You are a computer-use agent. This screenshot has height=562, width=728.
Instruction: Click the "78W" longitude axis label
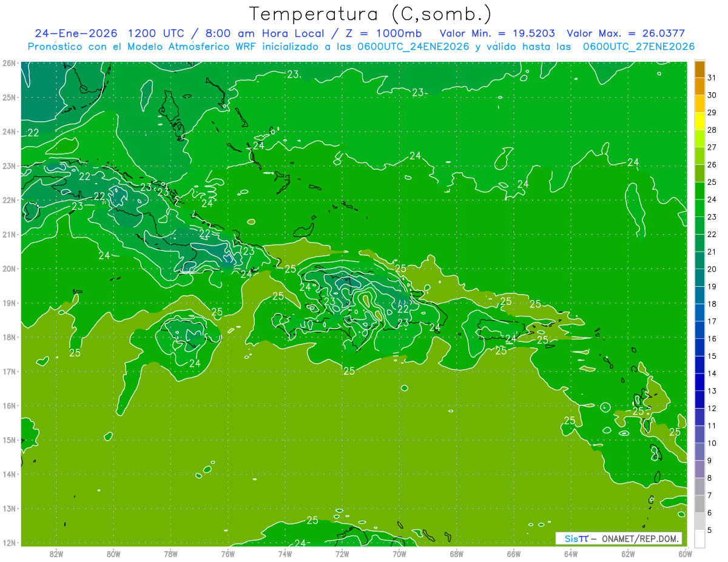(x=170, y=554)
